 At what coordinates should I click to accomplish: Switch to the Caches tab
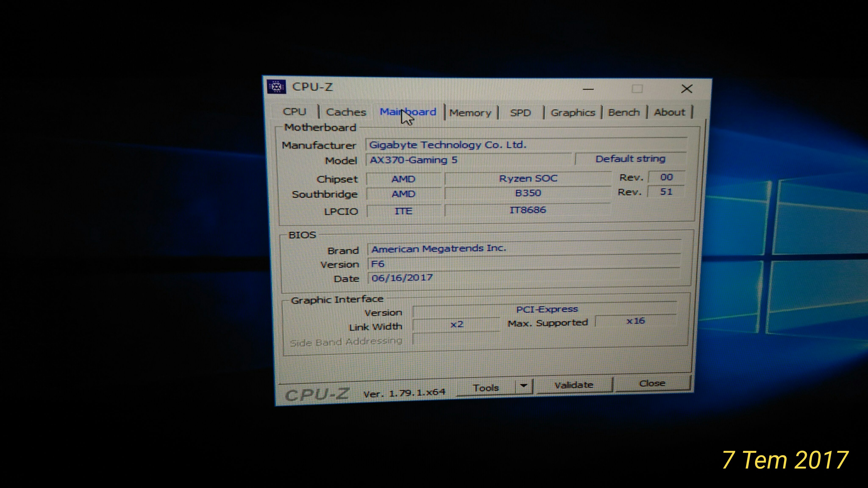click(x=346, y=112)
